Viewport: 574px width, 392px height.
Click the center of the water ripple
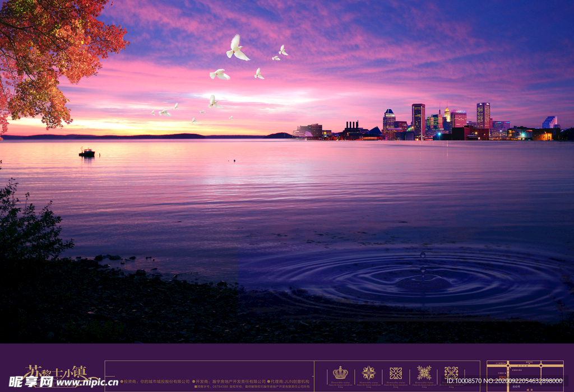point(423,282)
